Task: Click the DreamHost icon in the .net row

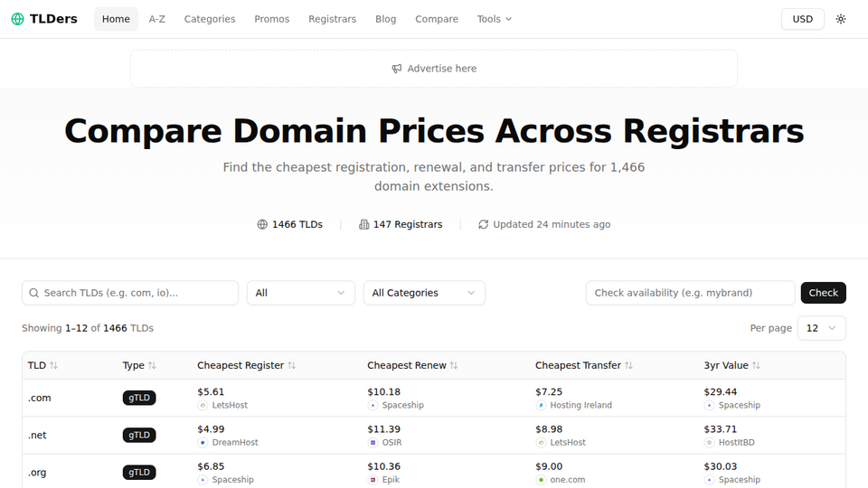Action: [203, 442]
